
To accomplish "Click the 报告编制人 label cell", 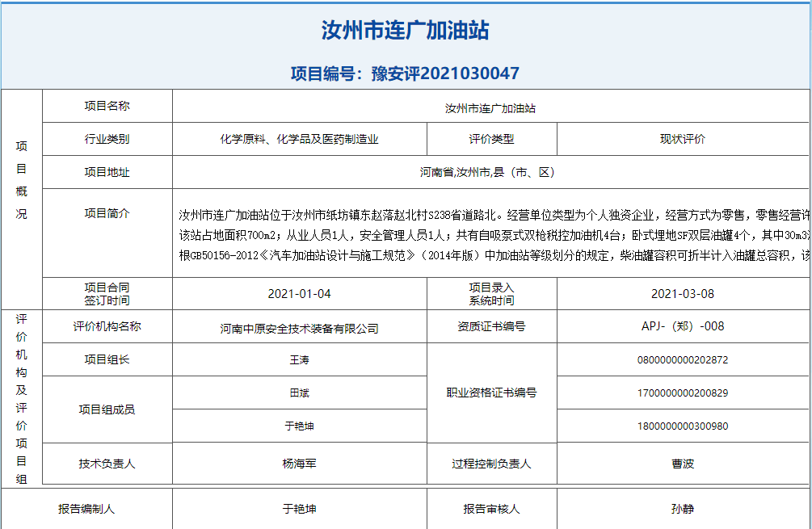I will [x=86, y=509].
